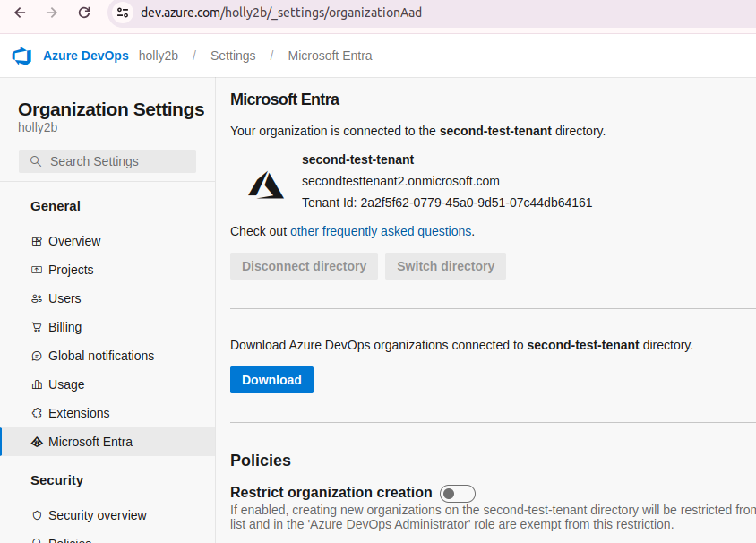Click secondtesttenant2.onmicrosoft.com domain text
This screenshot has height=543, width=756.
click(400, 181)
